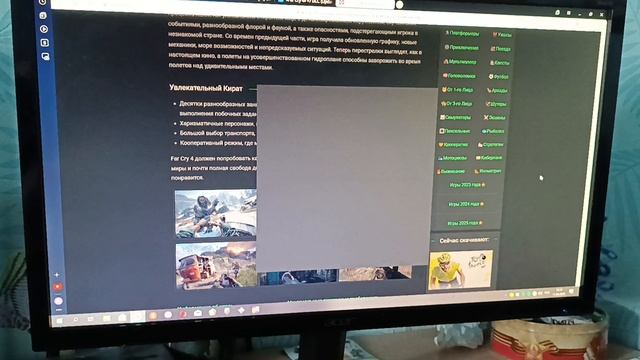Open the Симуляторы category
Viewport: 640px width, 360px height.
(455, 117)
